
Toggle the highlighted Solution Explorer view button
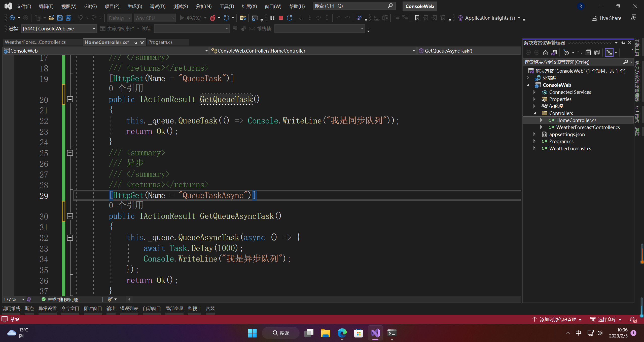pos(609,53)
